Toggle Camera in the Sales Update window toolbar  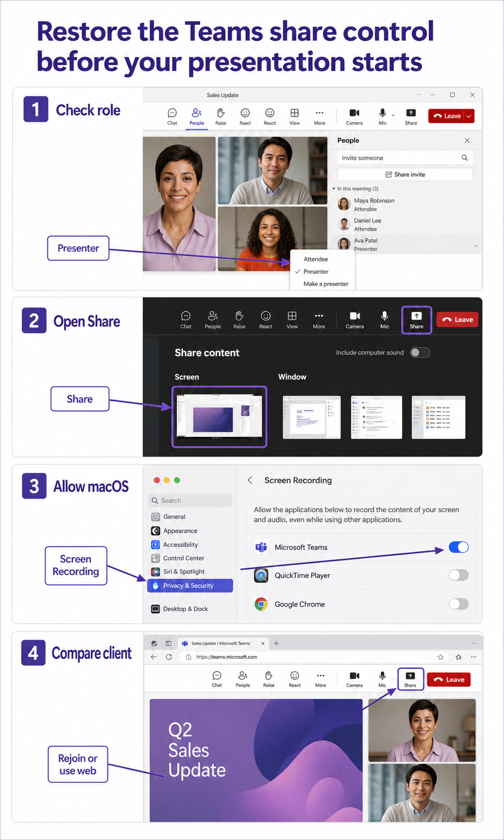click(354, 116)
